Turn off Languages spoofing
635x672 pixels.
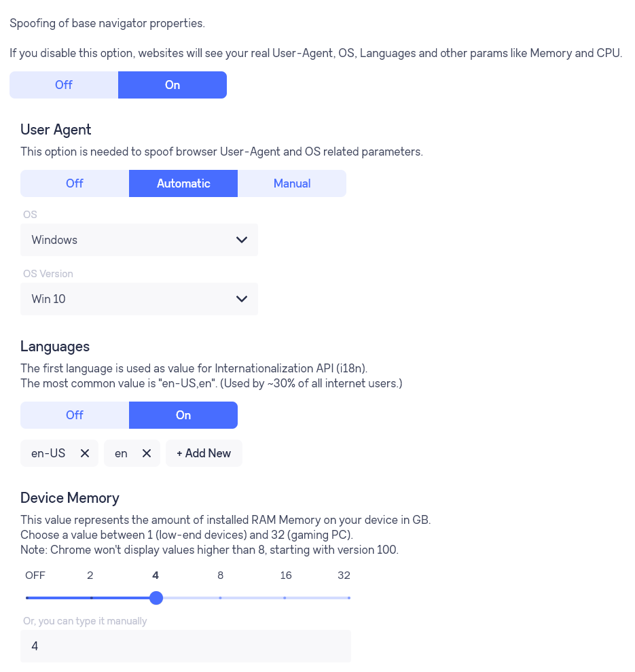coord(75,415)
